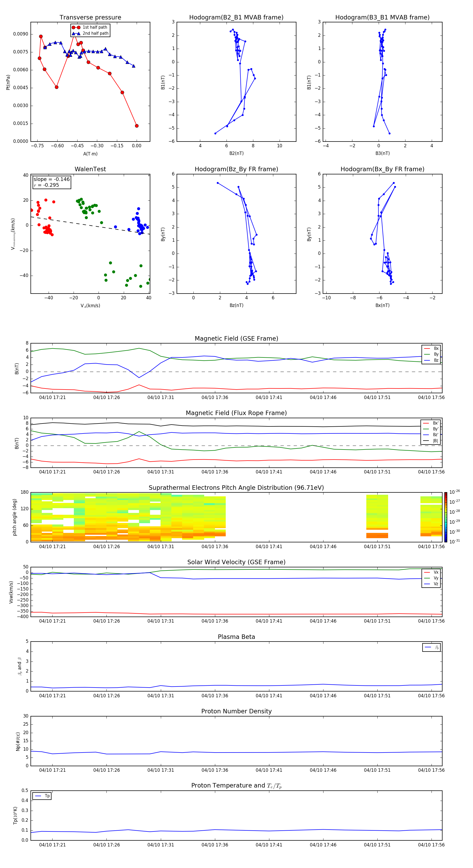Select the "slope = -0.146" annotation

tap(52, 179)
